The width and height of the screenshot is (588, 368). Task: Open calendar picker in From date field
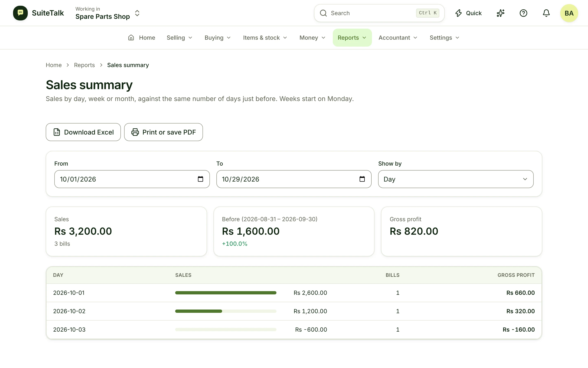coord(200,179)
